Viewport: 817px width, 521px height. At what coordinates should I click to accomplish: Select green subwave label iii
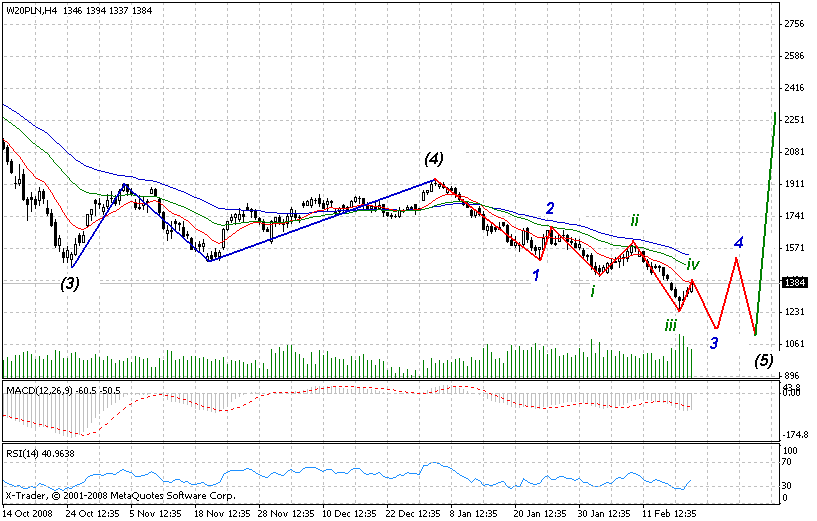[671, 326]
